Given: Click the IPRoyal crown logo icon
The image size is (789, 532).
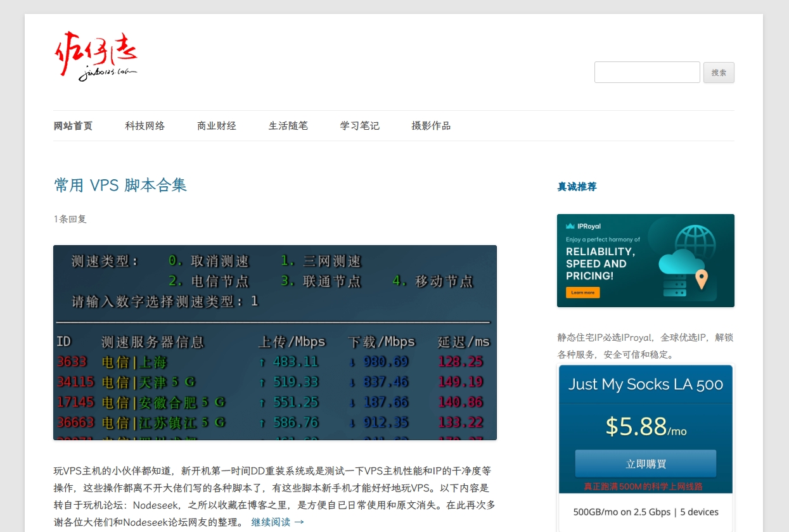Looking at the screenshot, I should point(570,226).
